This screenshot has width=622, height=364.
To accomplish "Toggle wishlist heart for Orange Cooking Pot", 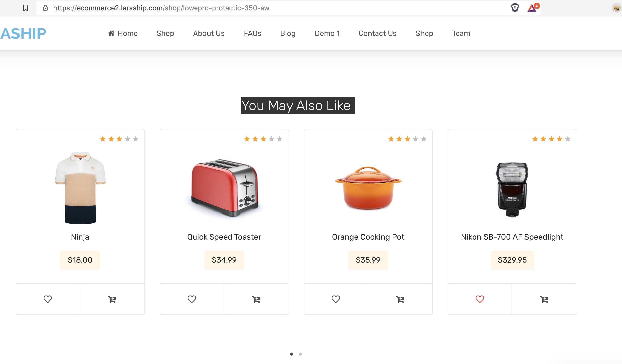I will 336,299.
